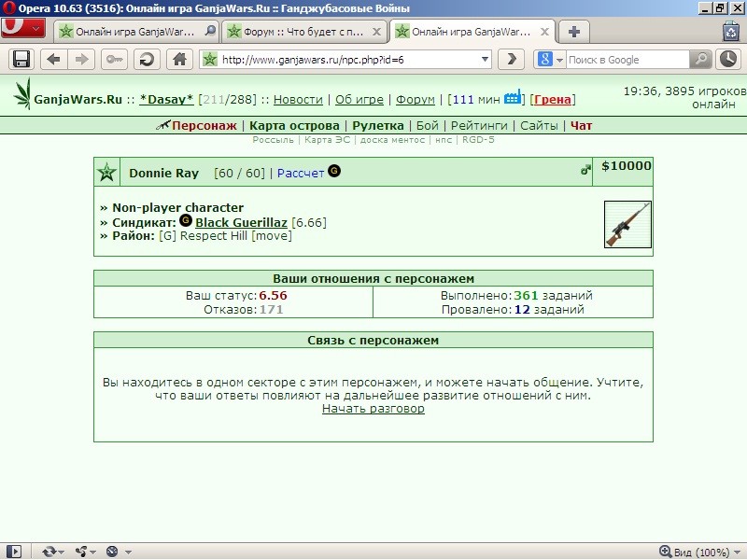Viewport: 747px width, 560px height.
Task: Open the доска ментос submenu link
Action: pos(392,140)
